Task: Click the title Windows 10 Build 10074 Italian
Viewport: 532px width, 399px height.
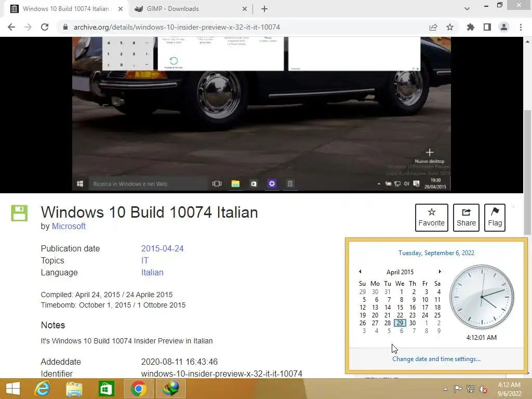Action: (x=149, y=212)
